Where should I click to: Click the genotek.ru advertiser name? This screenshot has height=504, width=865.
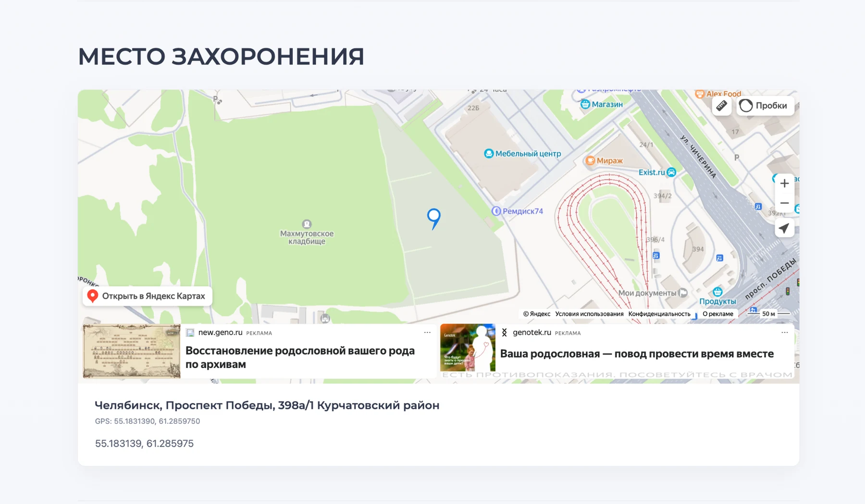531,332
